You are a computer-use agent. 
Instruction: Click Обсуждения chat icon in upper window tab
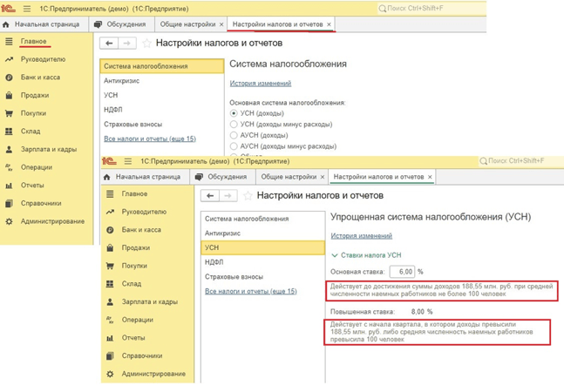98,24
